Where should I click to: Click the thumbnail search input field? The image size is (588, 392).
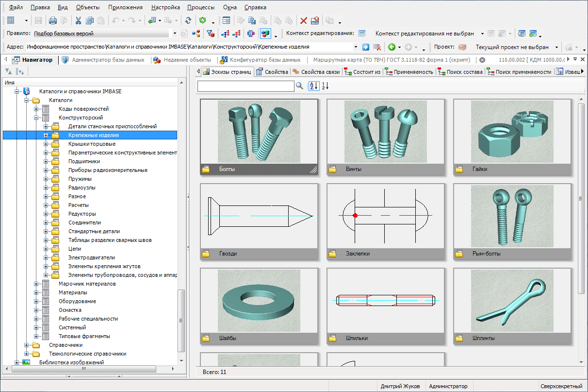point(246,86)
